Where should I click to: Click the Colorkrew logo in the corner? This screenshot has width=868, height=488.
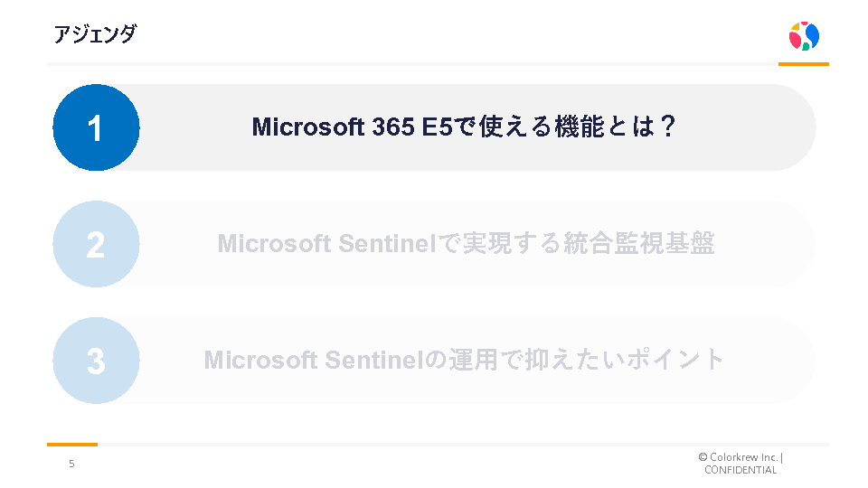804,36
